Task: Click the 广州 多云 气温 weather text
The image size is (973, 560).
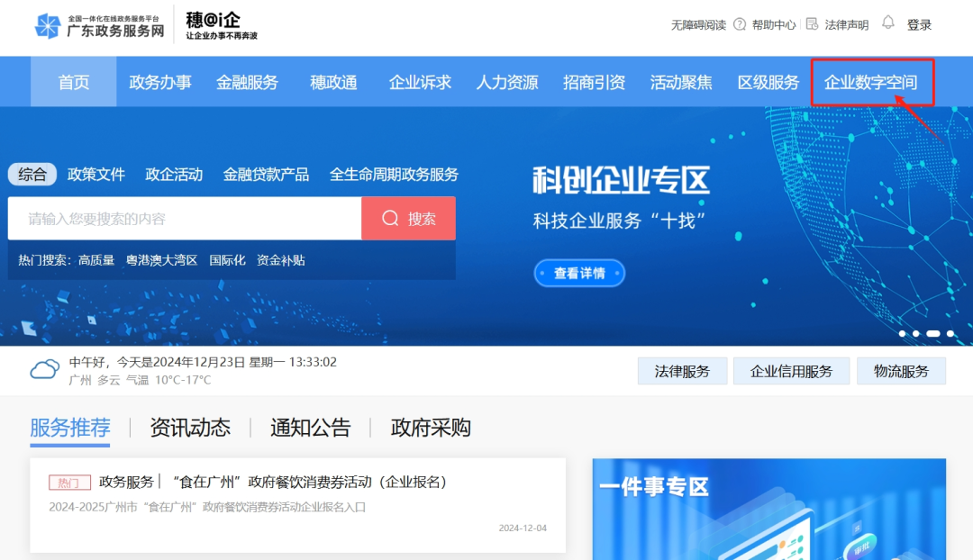Action: 140,380
